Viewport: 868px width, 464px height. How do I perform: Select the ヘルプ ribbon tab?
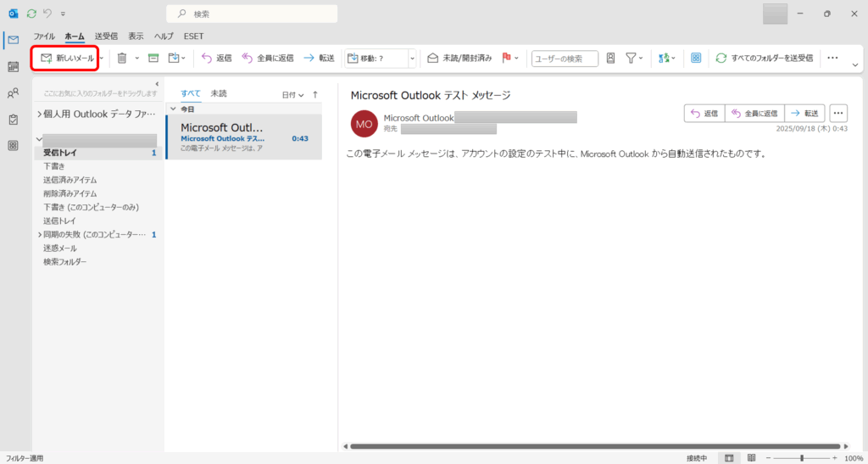[x=164, y=36]
